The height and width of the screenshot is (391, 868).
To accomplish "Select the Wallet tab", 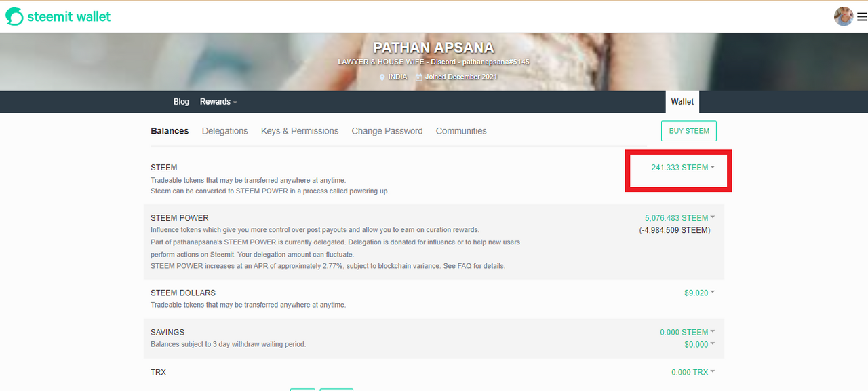I will [x=682, y=102].
